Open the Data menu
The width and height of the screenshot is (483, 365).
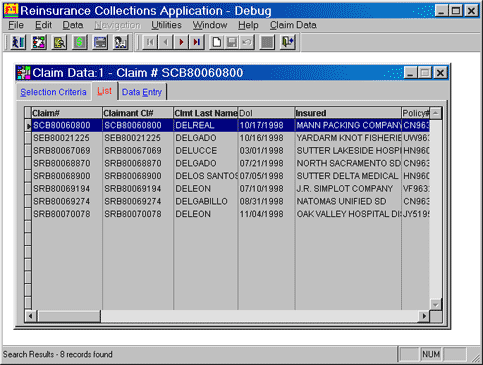(x=73, y=25)
